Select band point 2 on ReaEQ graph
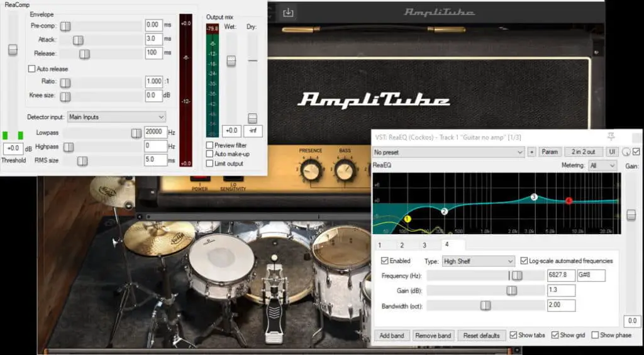This screenshot has height=355, width=644. [x=445, y=211]
